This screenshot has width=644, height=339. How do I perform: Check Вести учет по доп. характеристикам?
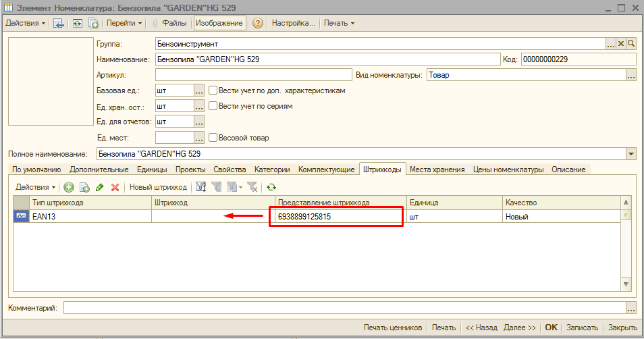(213, 90)
